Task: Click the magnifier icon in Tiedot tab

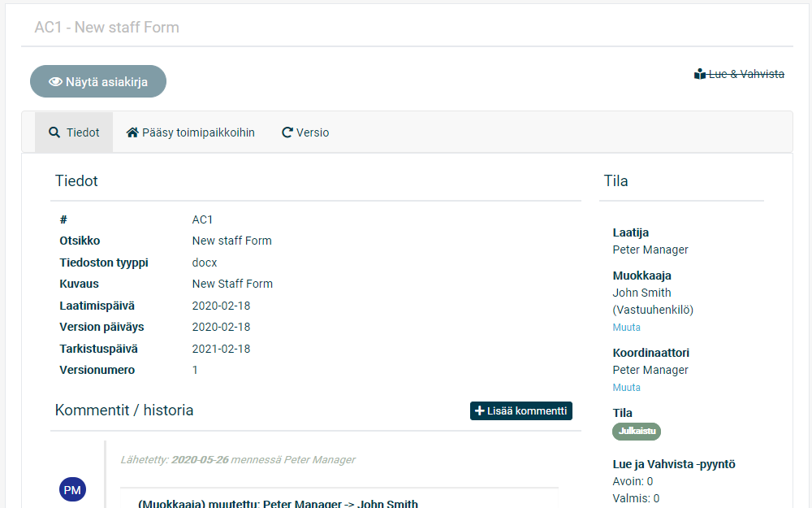Action: [x=54, y=132]
